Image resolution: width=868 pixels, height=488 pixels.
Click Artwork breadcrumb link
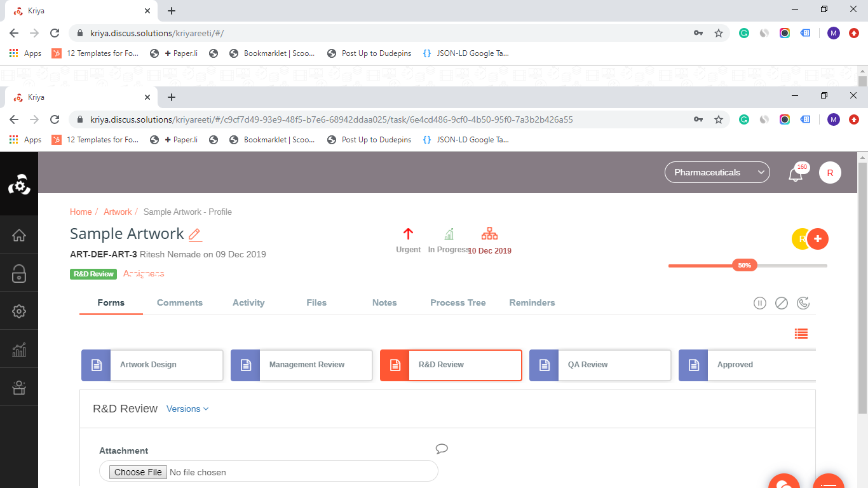click(118, 212)
